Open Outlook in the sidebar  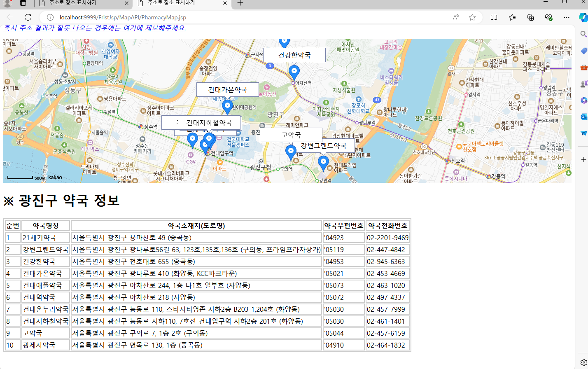coord(583,117)
